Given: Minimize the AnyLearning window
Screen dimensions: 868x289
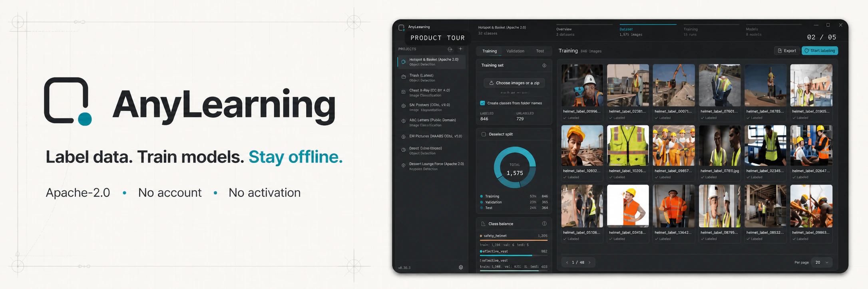Looking at the screenshot, I should coord(816,25).
